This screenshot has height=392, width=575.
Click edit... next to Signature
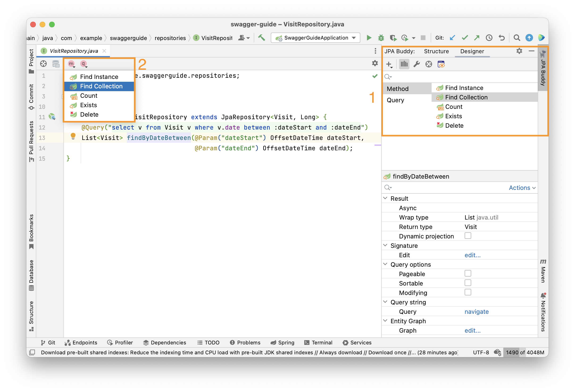(472, 255)
